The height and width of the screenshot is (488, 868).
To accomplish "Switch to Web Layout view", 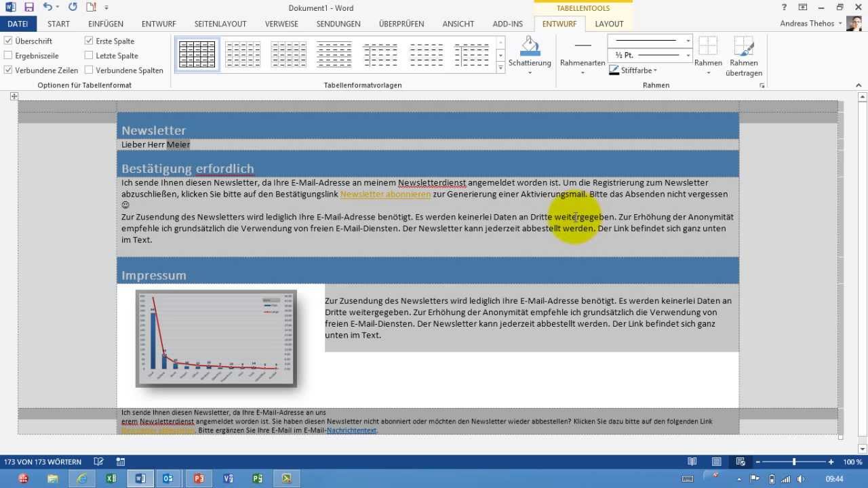I will (x=742, y=462).
